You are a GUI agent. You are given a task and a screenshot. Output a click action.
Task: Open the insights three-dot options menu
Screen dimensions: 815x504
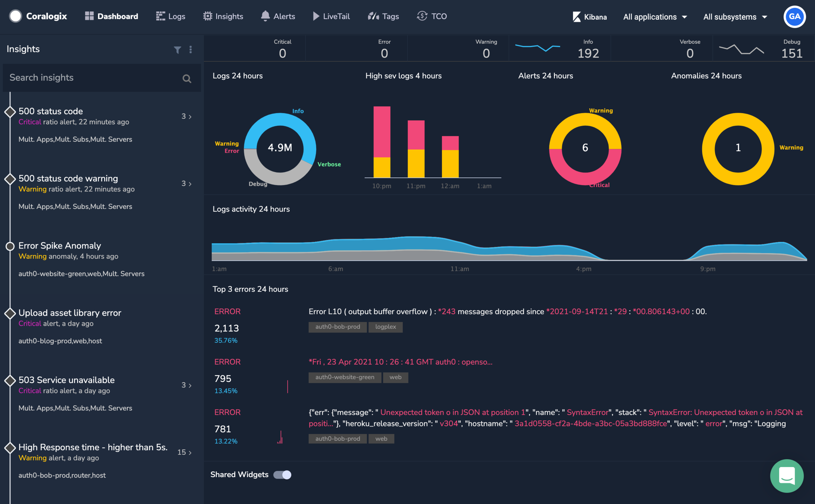click(x=190, y=50)
